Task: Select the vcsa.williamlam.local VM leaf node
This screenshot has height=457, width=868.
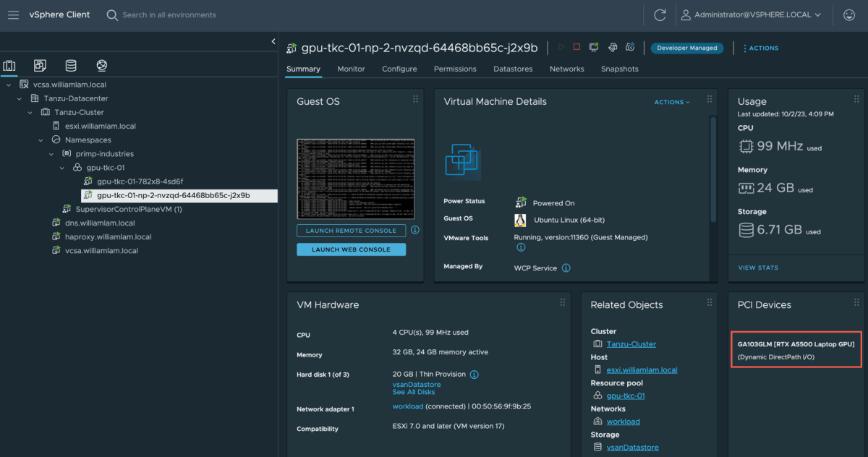Action: click(101, 250)
